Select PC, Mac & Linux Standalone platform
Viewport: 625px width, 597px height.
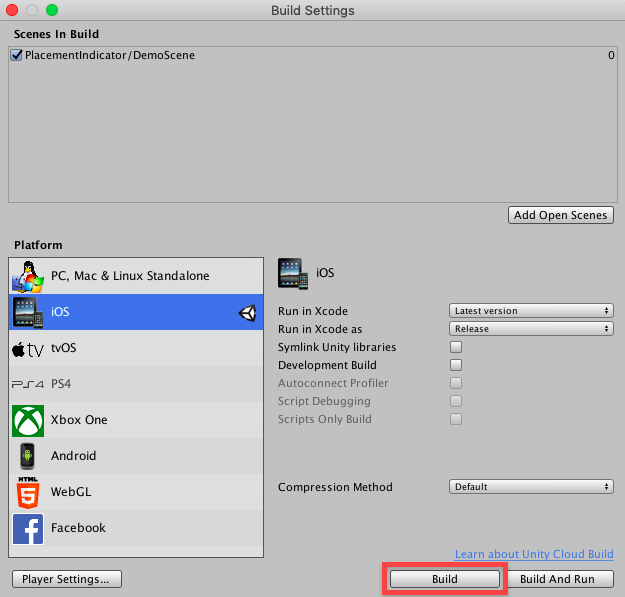tap(136, 276)
